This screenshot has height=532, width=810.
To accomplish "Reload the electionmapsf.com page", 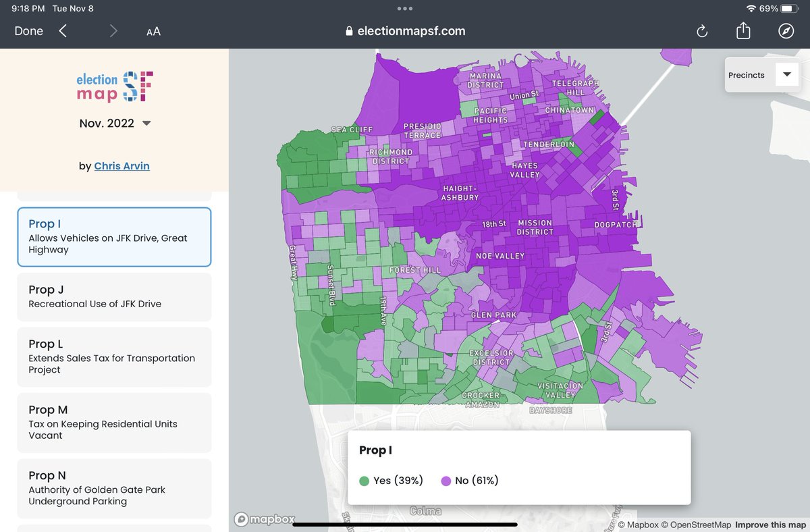I will tap(702, 31).
